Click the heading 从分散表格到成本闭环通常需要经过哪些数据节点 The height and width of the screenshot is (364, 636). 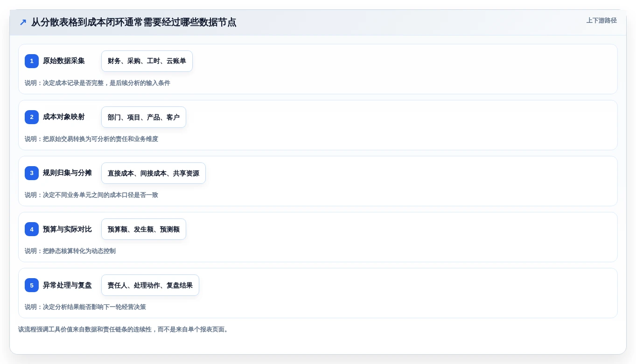click(134, 22)
